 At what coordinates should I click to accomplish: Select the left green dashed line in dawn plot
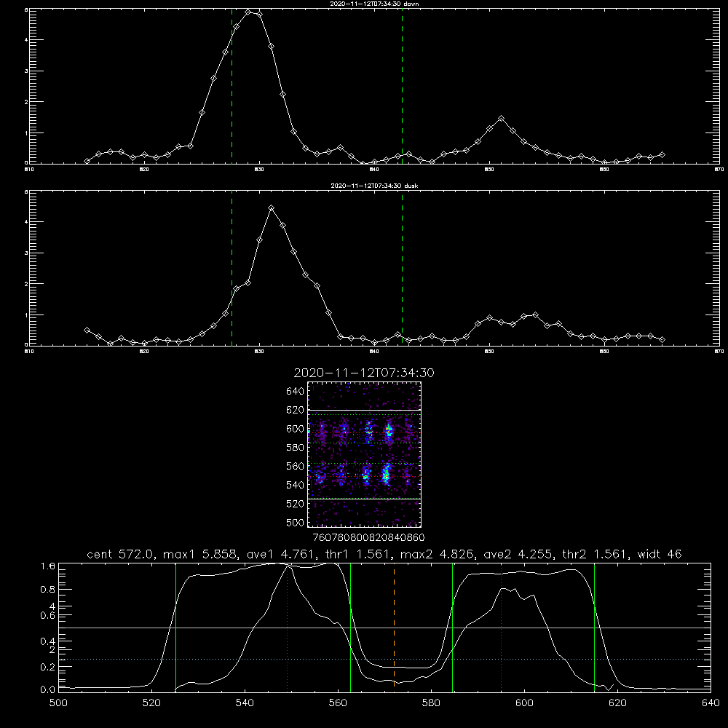(232, 86)
